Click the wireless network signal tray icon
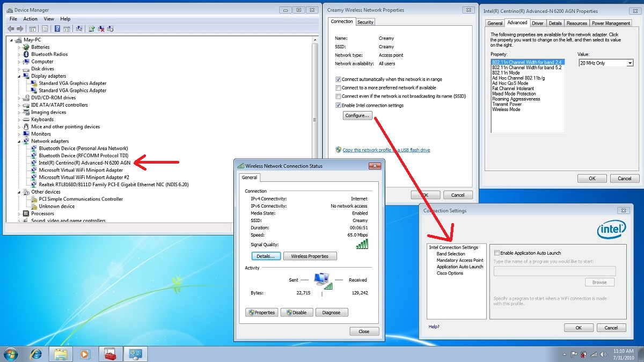The height and width of the screenshot is (362, 644). point(593,354)
